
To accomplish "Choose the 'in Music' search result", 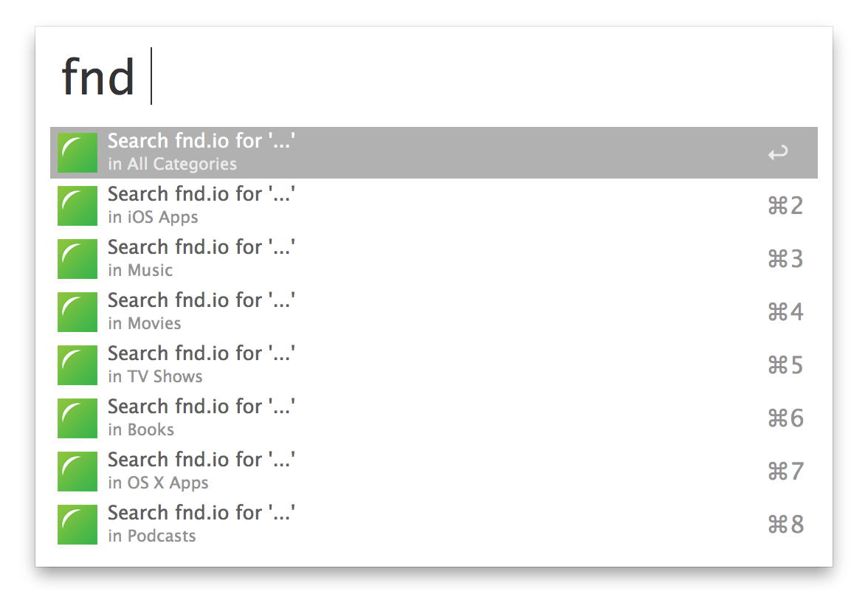I will pyautogui.click(x=434, y=259).
